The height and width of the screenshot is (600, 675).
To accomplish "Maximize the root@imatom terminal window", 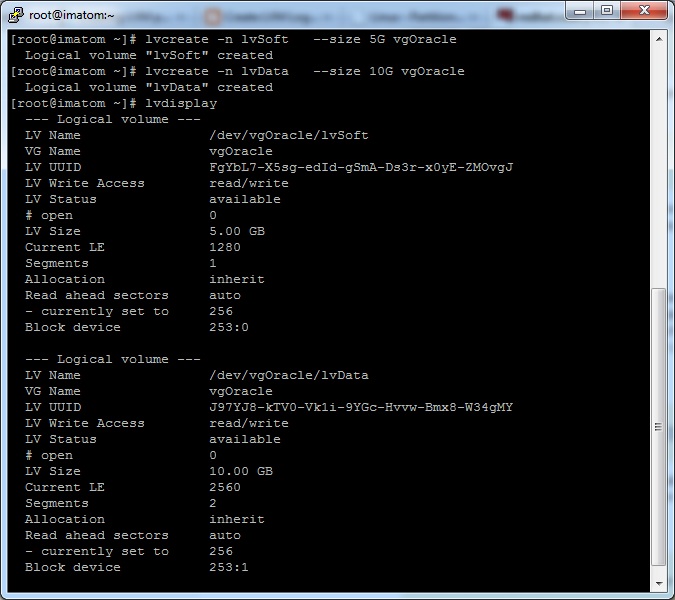I will (x=607, y=11).
